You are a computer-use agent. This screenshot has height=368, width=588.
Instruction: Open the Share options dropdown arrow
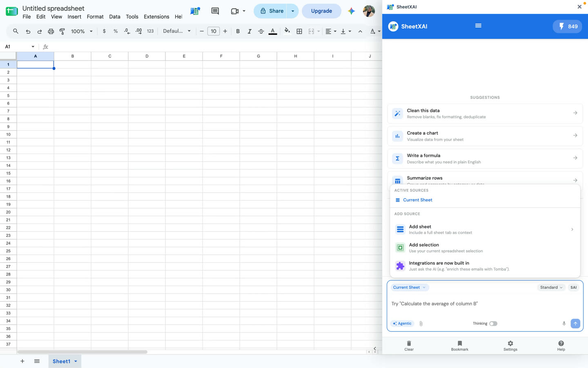point(292,11)
